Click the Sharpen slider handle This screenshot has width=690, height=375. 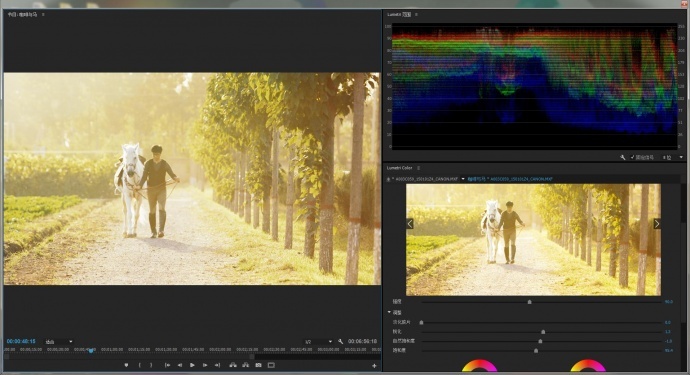point(543,332)
